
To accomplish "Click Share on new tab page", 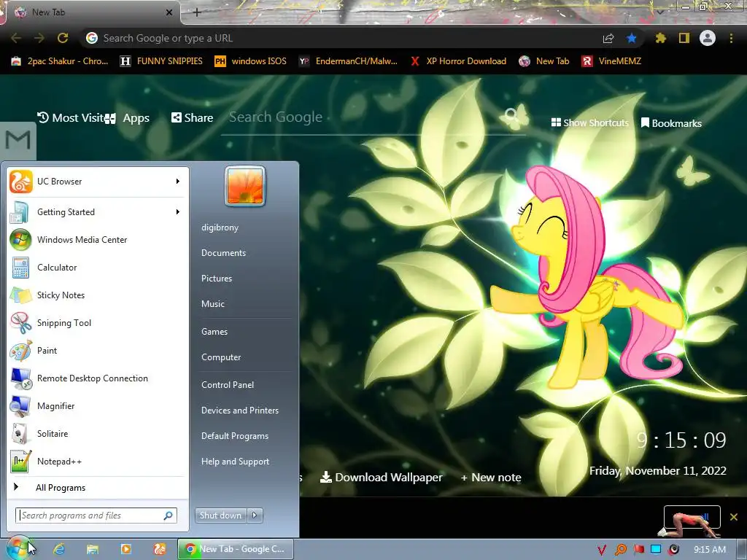I will [x=193, y=117].
